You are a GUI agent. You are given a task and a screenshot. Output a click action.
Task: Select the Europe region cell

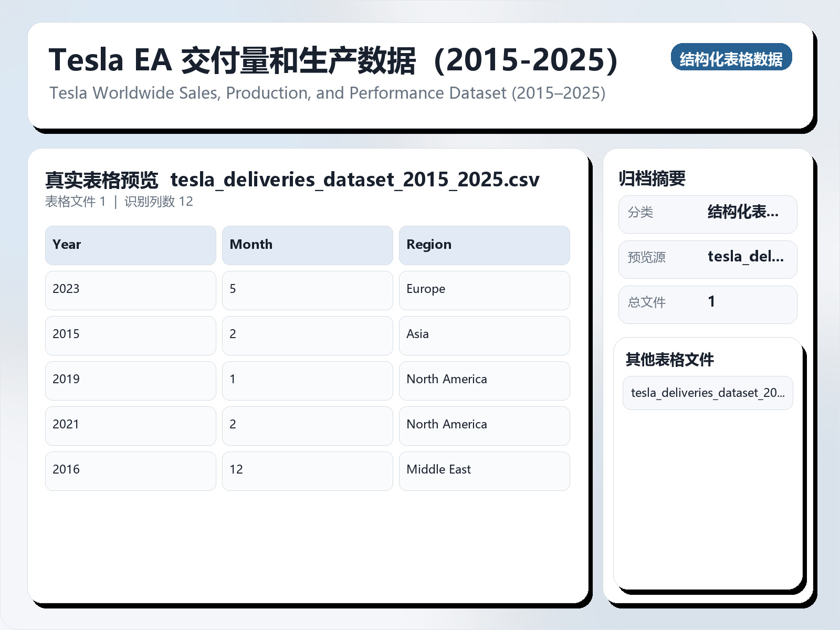pyautogui.click(x=483, y=290)
